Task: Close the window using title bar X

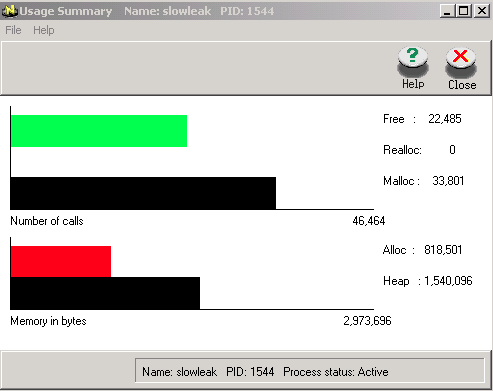Action: (x=481, y=11)
